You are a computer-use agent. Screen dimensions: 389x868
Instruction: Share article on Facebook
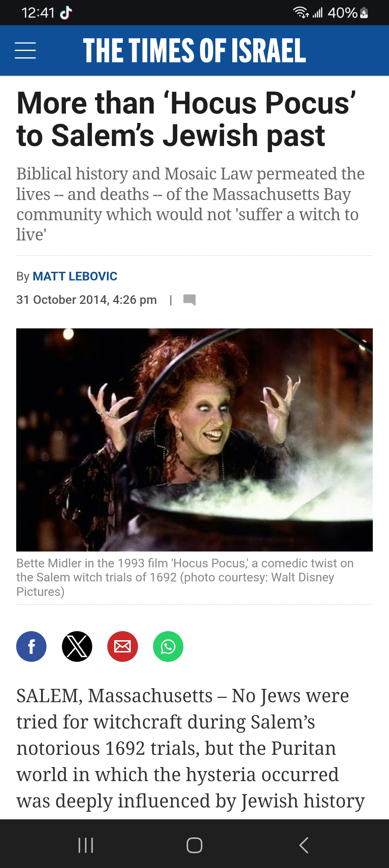[x=31, y=646]
